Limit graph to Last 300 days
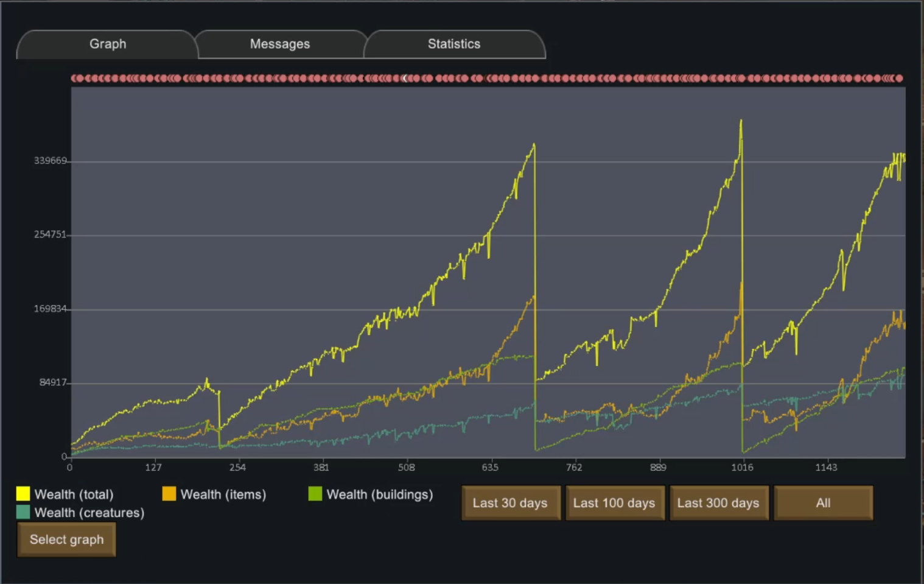The image size is (924, 584). coord(718,503)
